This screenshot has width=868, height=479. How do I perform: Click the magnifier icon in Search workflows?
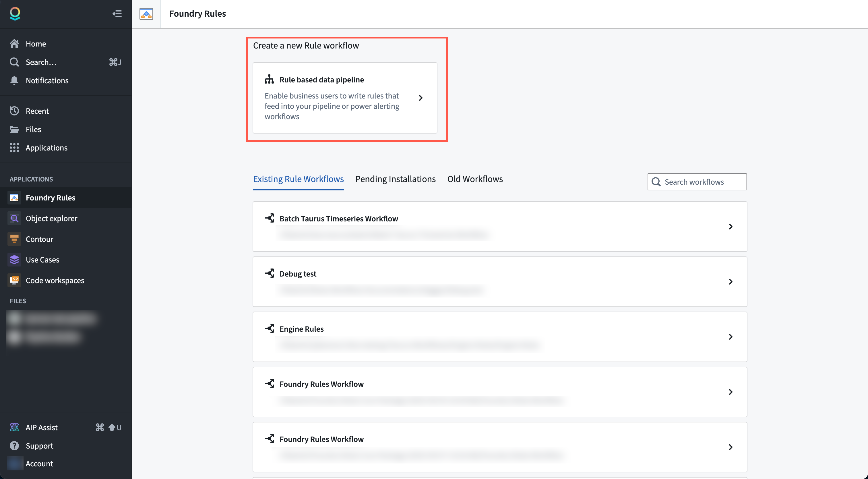656,182
